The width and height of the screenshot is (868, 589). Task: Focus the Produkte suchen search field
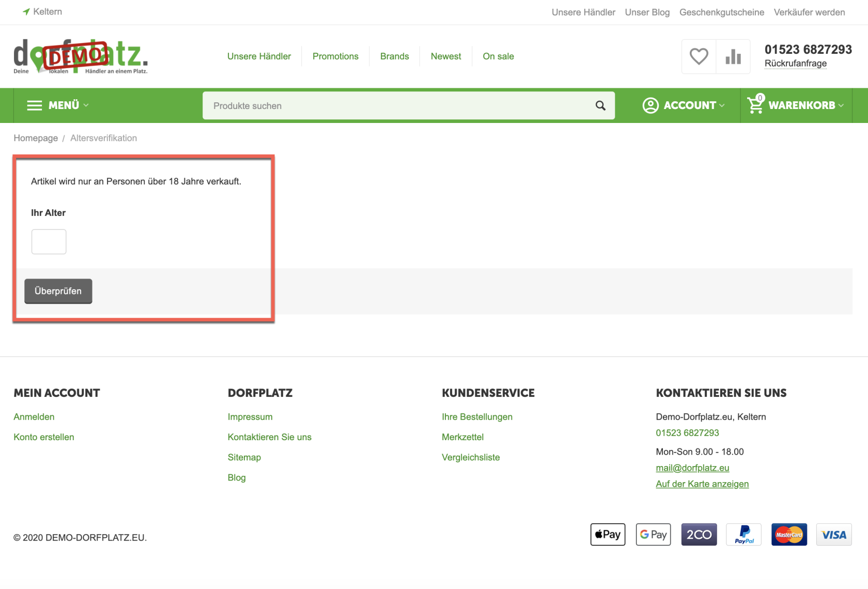pyautogui.click(x=409, y=105)
